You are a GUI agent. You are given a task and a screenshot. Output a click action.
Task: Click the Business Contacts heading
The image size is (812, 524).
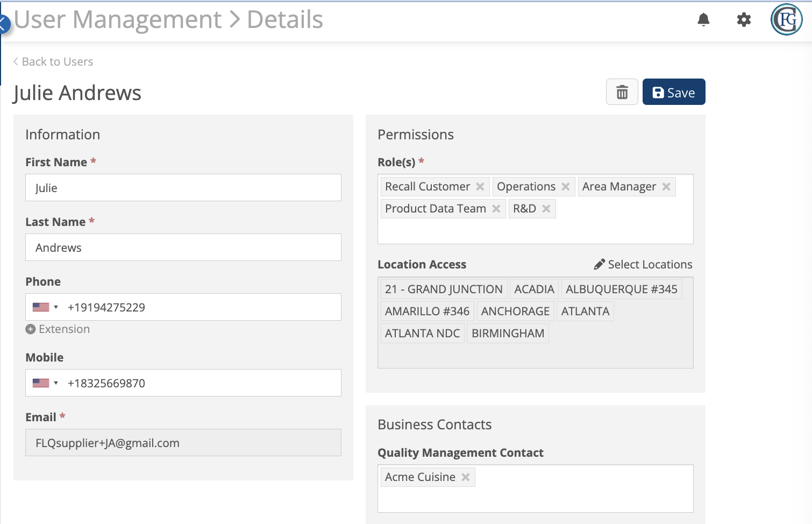[x=435, y=424]
